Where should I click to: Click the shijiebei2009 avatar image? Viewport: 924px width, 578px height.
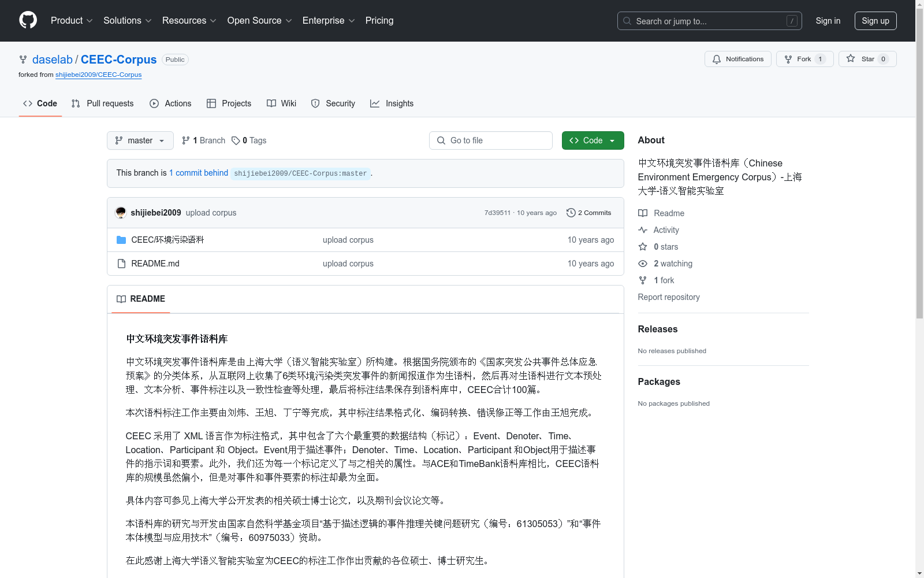(121, 213)
